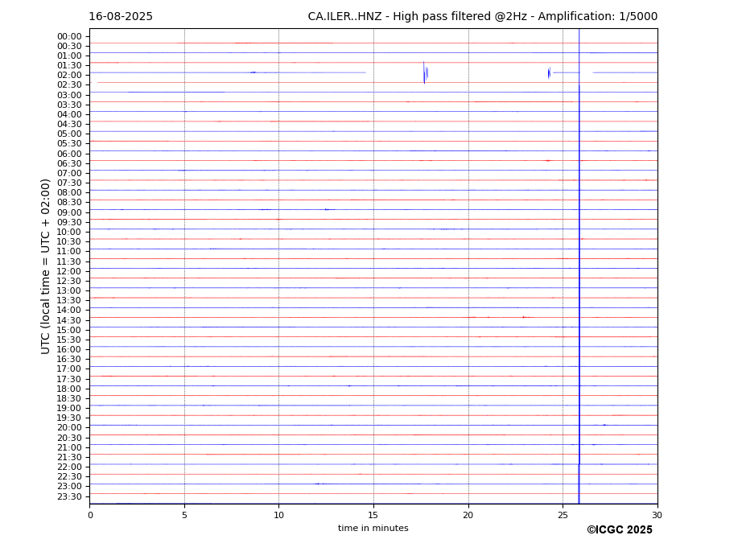Screen dimensions: 746x560
Task: Click the x-axis tick label 15
Action: point(373,515)
